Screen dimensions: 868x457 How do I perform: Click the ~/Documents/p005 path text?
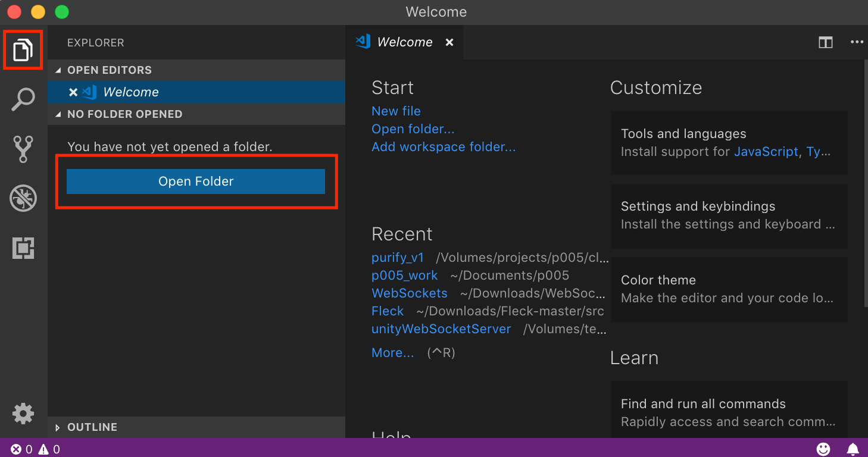(510, 276)
